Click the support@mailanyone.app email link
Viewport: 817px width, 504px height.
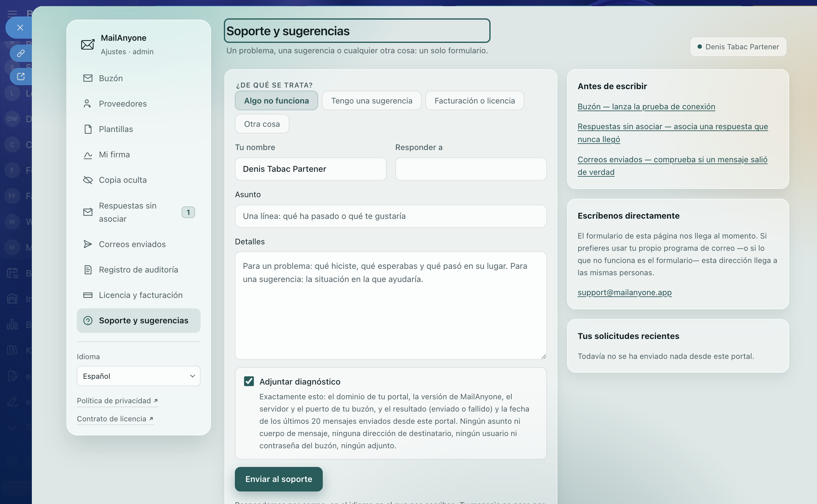tap(625, 292)
